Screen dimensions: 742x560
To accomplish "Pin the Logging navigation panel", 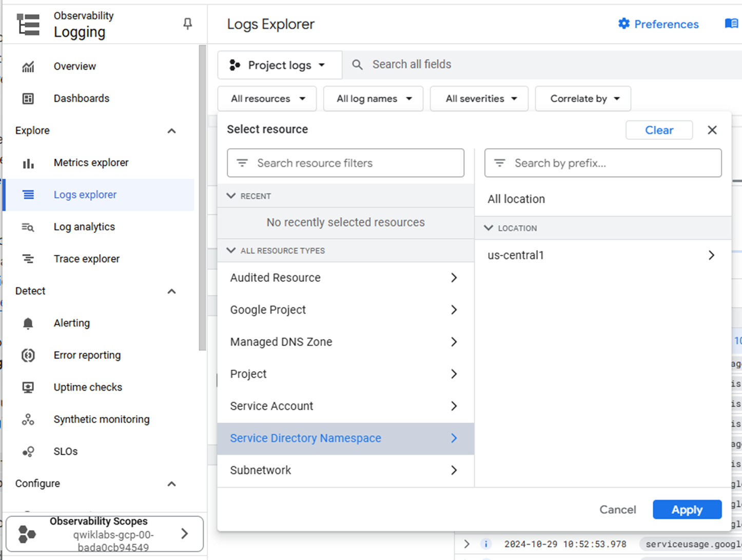I will pyautogui.click(x=188, y=24).
